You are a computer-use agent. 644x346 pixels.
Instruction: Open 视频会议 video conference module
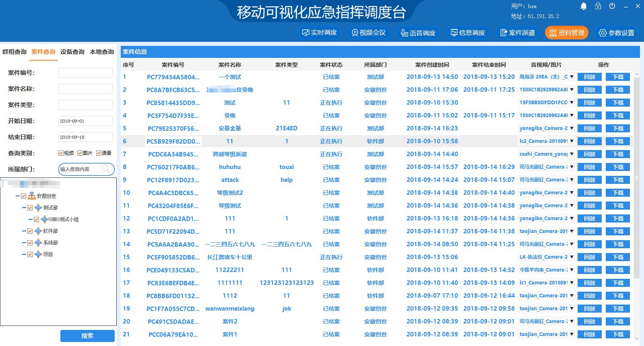coord(369,33)
